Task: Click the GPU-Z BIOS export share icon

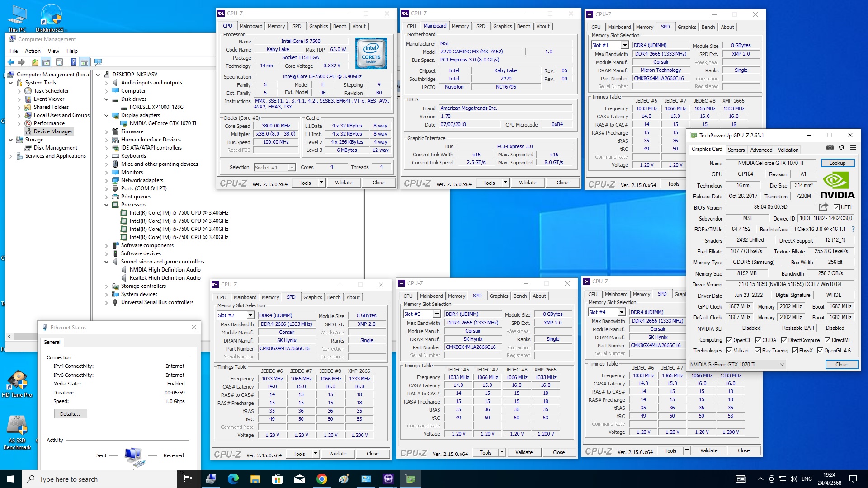Action: click(823, 207)
